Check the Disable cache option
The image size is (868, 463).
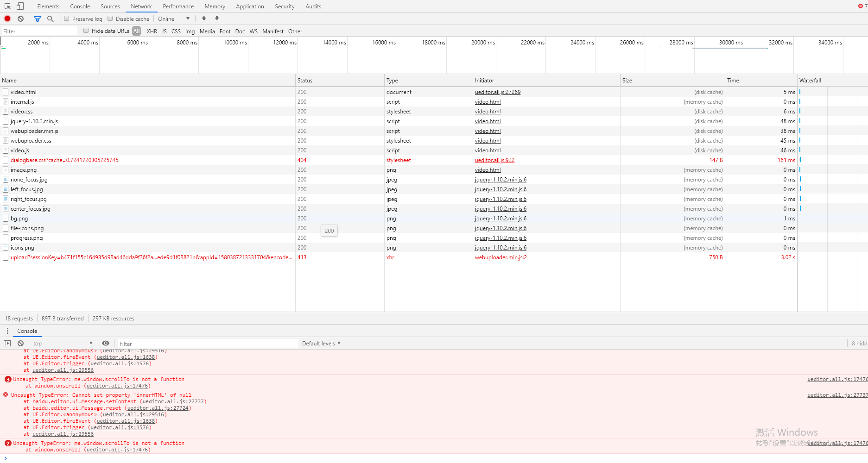(x=110, y=19)
